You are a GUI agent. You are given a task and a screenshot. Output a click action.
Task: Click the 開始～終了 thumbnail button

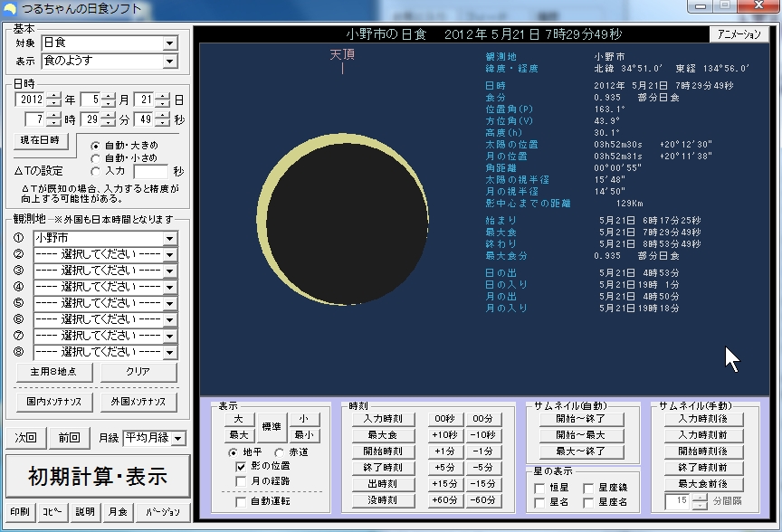point(580,419)
